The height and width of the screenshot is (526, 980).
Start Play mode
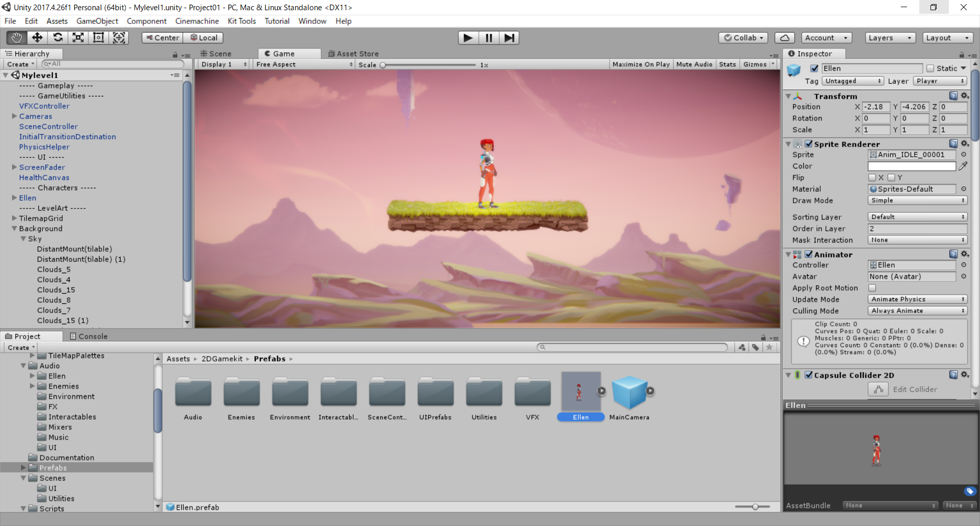click(468, 38)
